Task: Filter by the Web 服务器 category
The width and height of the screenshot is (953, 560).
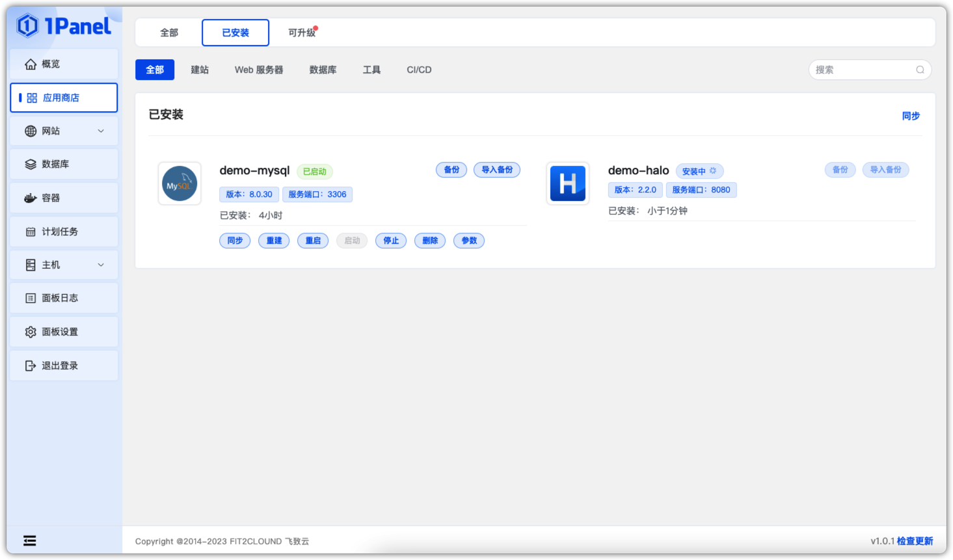Action: point(259,70)
